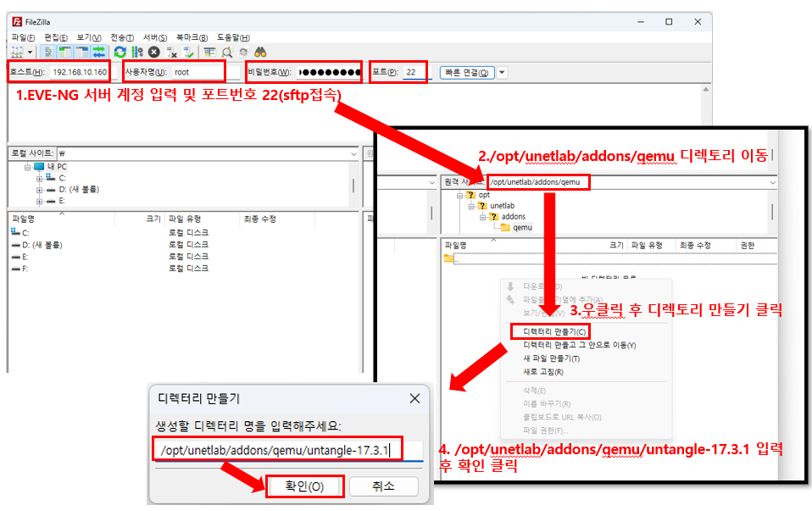Viewport: 812px width, 511px height.
Task: Expand the E: drive tree node
Action: tap(39, 201)
